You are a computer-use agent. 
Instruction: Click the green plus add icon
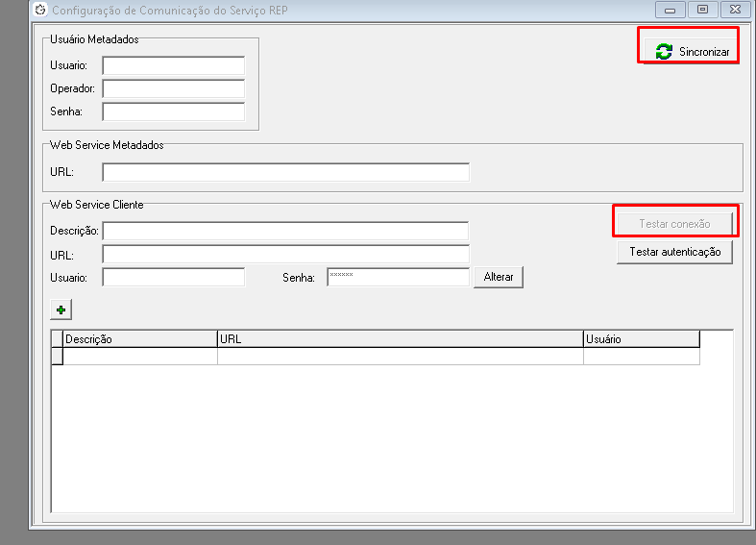[61, 310]
